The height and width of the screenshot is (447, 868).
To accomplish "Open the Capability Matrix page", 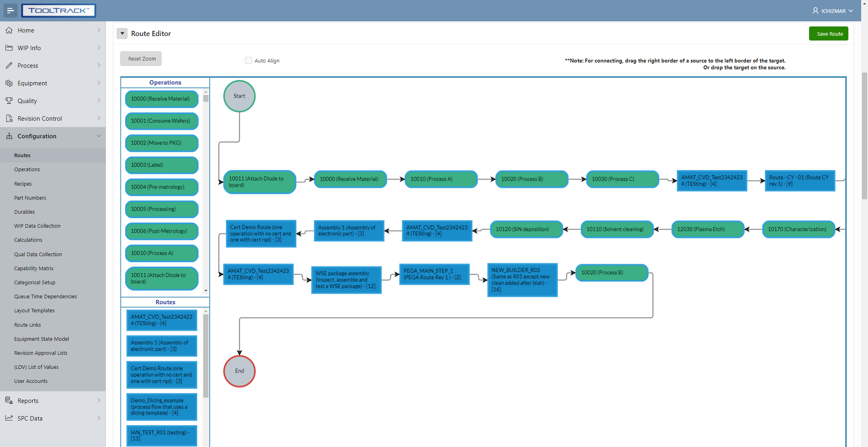I will click(x=34, y=268).
